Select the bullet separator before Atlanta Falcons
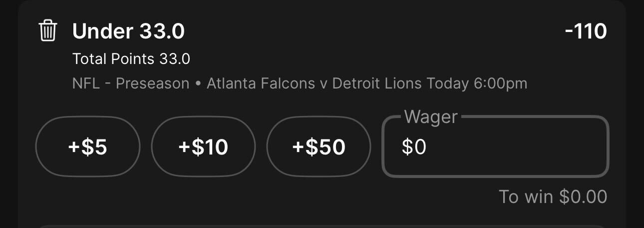 click(198, 84)
